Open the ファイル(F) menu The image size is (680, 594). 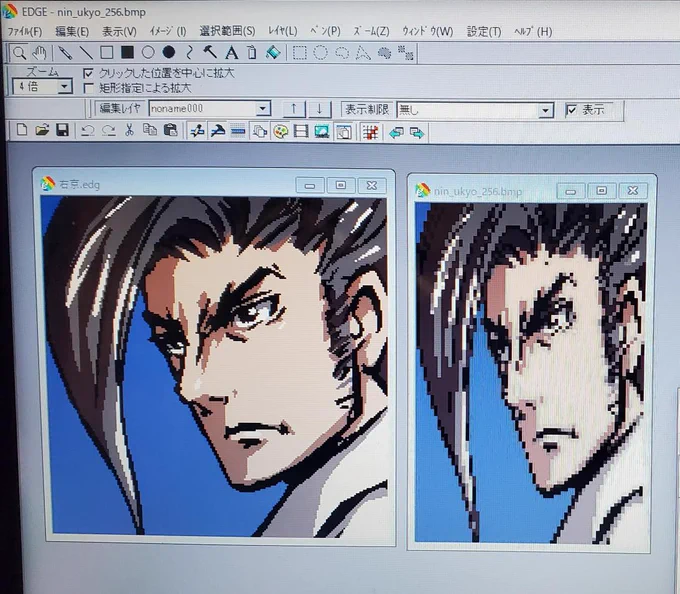tap(25, 32)
